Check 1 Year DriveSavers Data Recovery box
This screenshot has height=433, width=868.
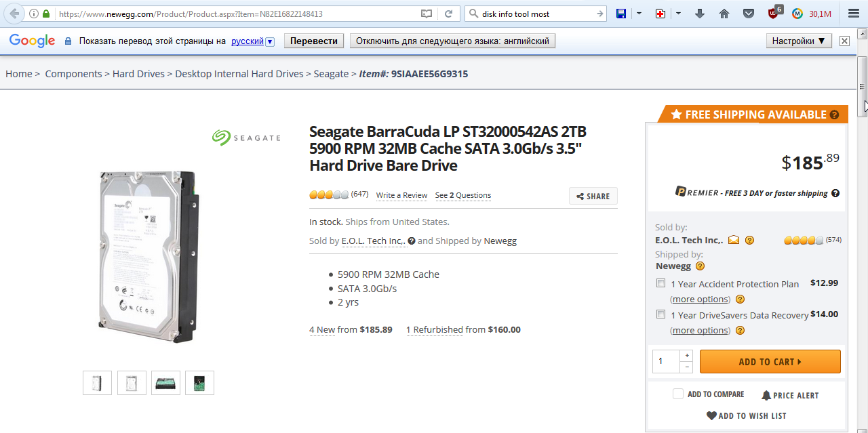click(x=660, y=314)
